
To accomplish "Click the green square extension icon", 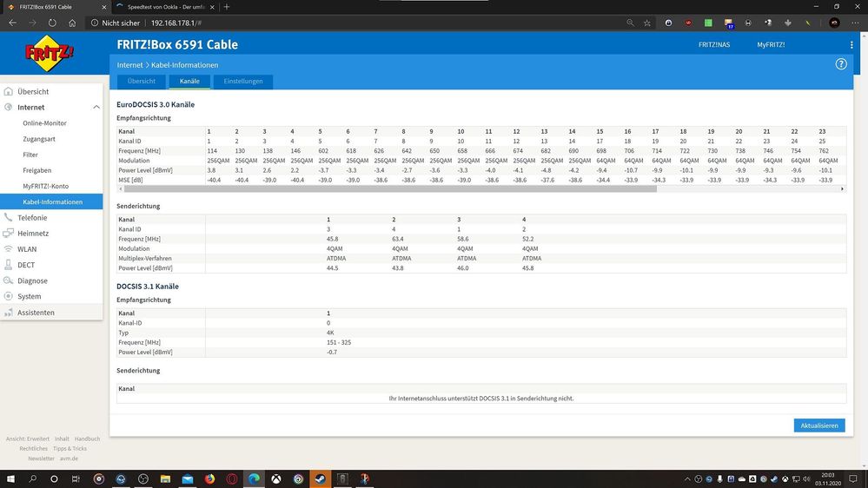I will (x=708, y=23).
